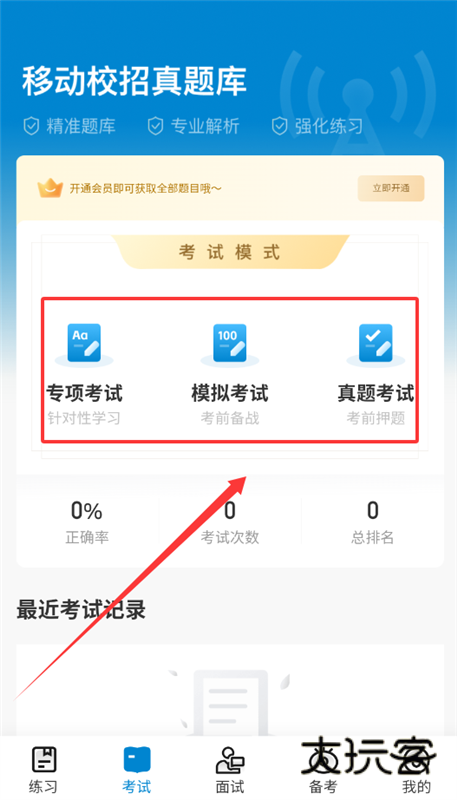Tap the 面试 person icon
This screenshot has width=457, height=800.
tap(230, 760)
